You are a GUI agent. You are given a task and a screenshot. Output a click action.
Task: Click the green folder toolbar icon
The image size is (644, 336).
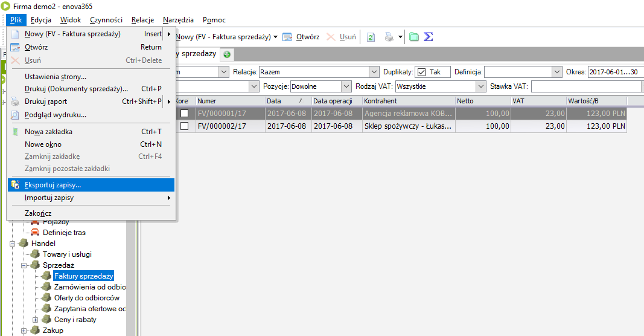414,37
